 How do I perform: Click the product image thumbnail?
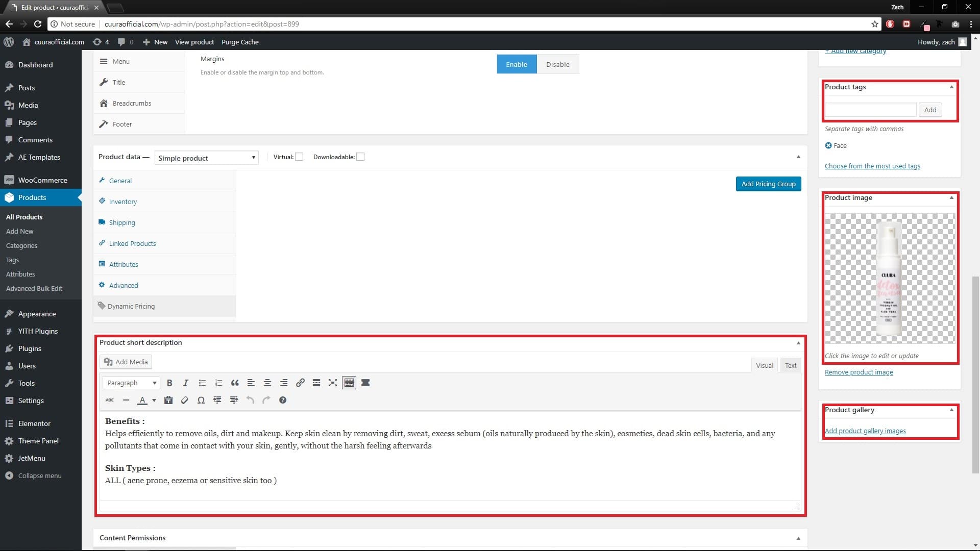coord(890,279)
